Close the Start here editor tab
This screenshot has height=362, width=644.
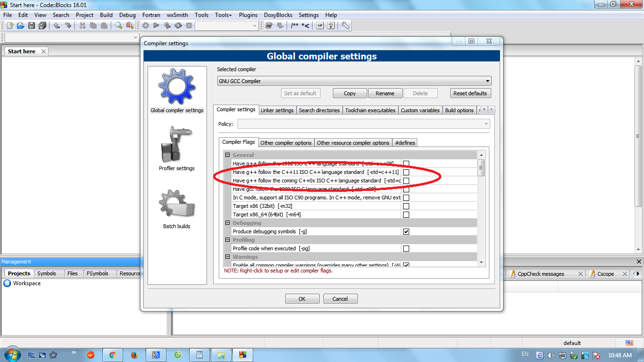coord(43,51)
